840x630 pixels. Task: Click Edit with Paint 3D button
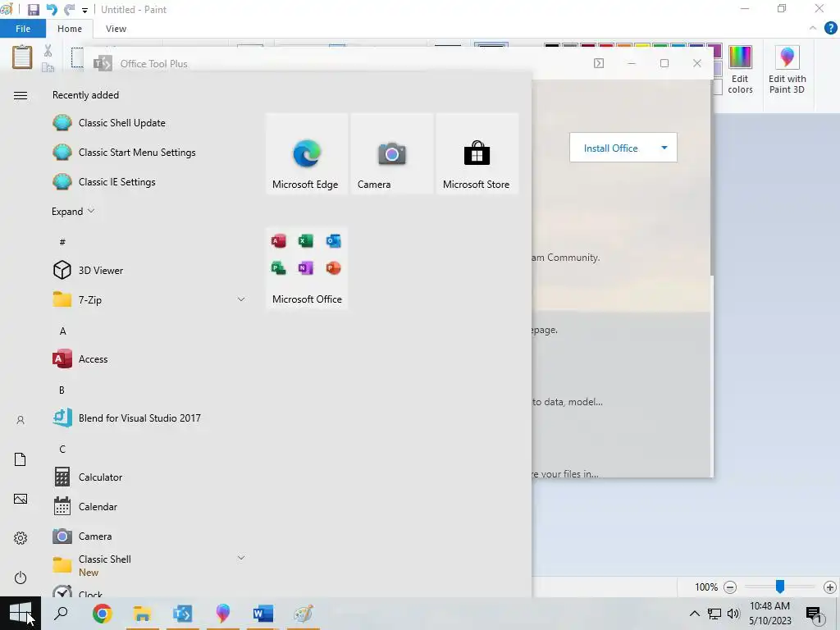click(x=787, y=71)
